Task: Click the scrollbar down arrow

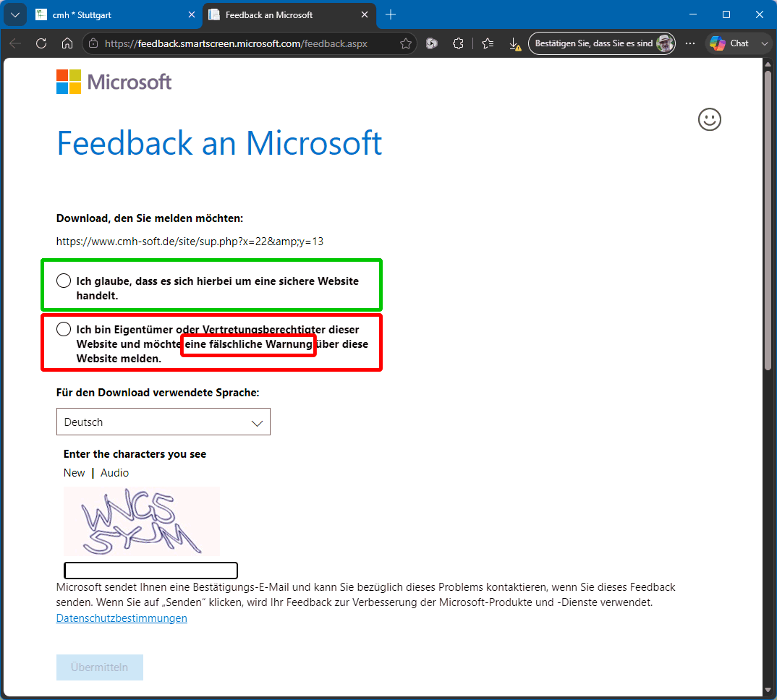Action: [x=768, y=690]
